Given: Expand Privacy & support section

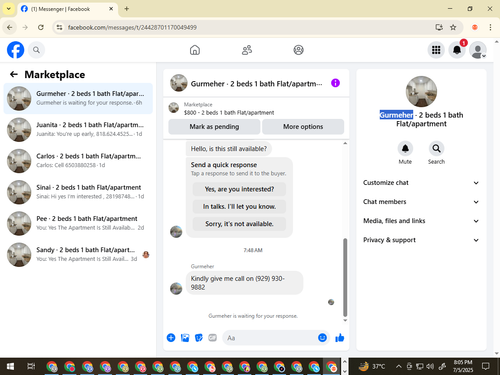Looking at the screenshot, I should [421, 240].
